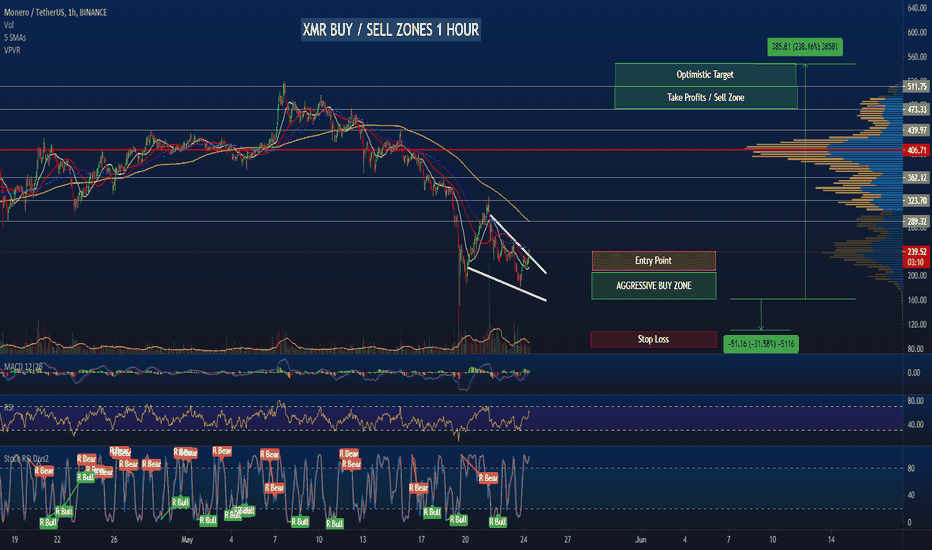
Task: Select the red 406.71 price label
Action: (916, 150)
